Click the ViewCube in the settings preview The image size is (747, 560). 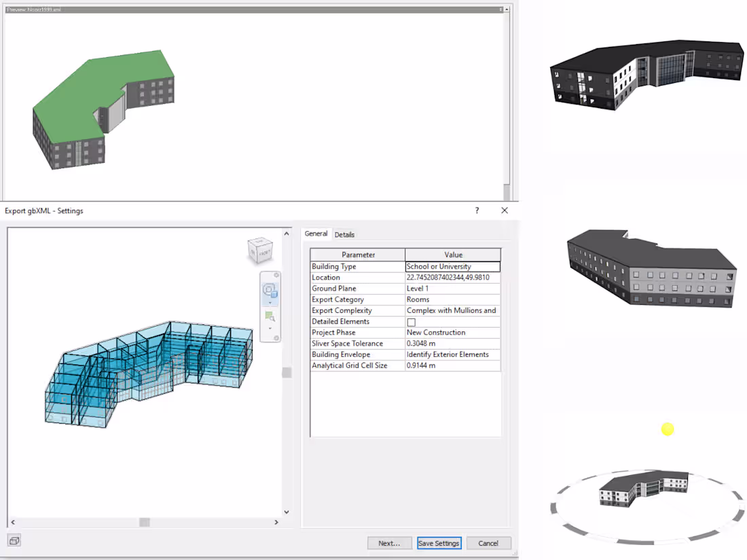tap(259, 250)
